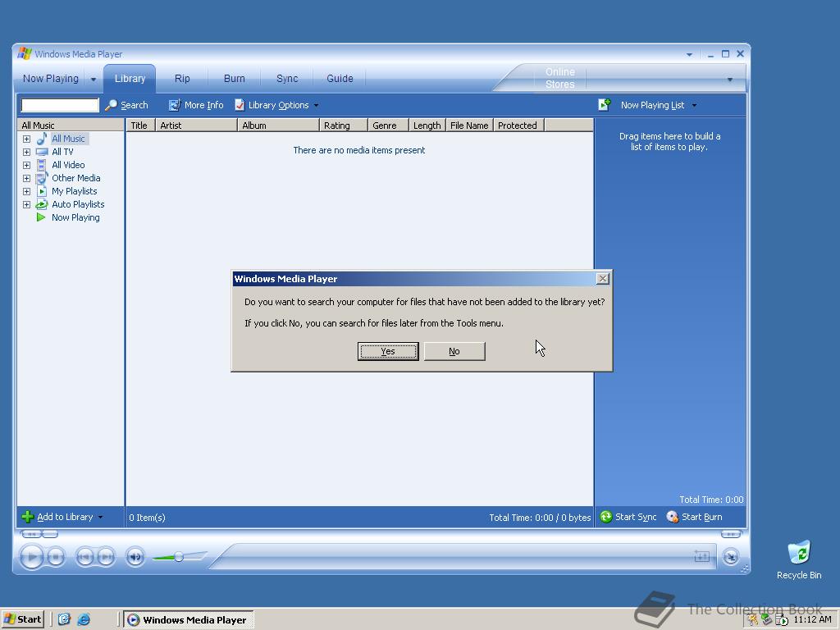Click the Now Playing List add icon
840x630 pixels.
click(605, 104)
